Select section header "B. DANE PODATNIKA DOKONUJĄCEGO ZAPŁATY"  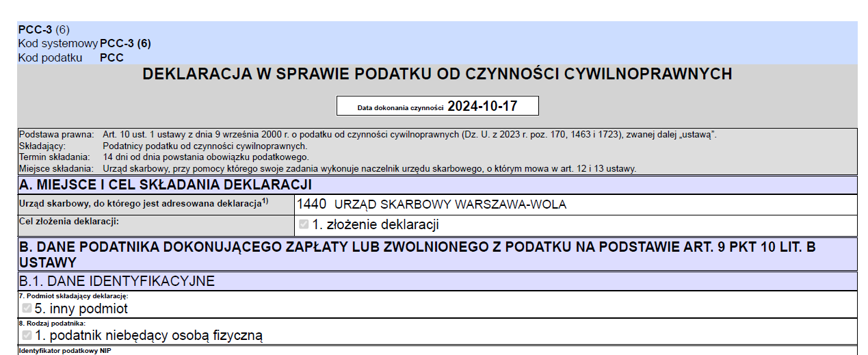pos(417,247)
